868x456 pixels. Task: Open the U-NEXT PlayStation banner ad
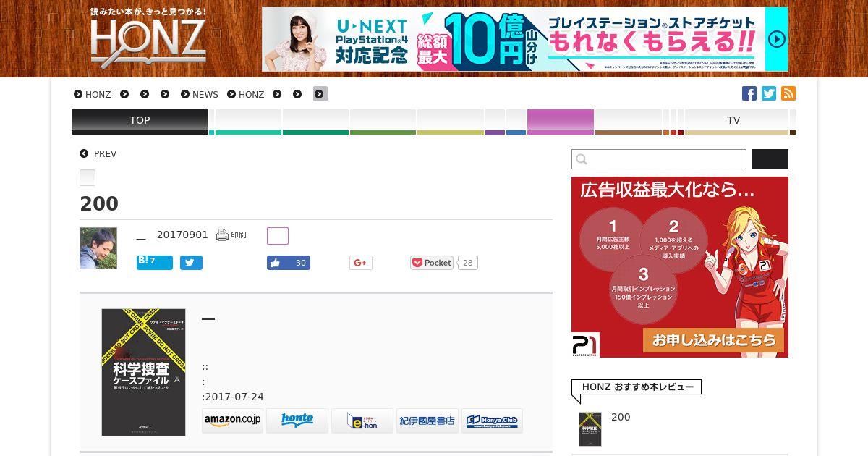525,39
